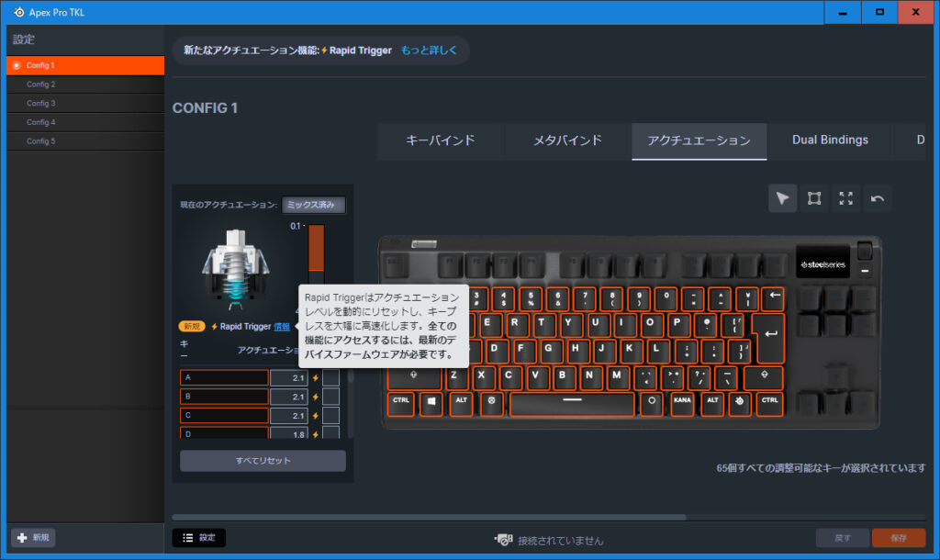This screenshot has height=560, width=940.
Task: Click the すべてリセット button
Action: (x=263, y=461)
